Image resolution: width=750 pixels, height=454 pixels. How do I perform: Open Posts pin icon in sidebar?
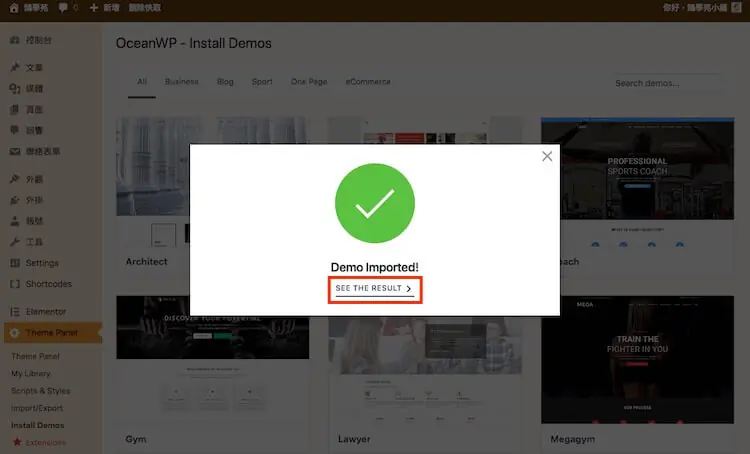tap(15, 67)
